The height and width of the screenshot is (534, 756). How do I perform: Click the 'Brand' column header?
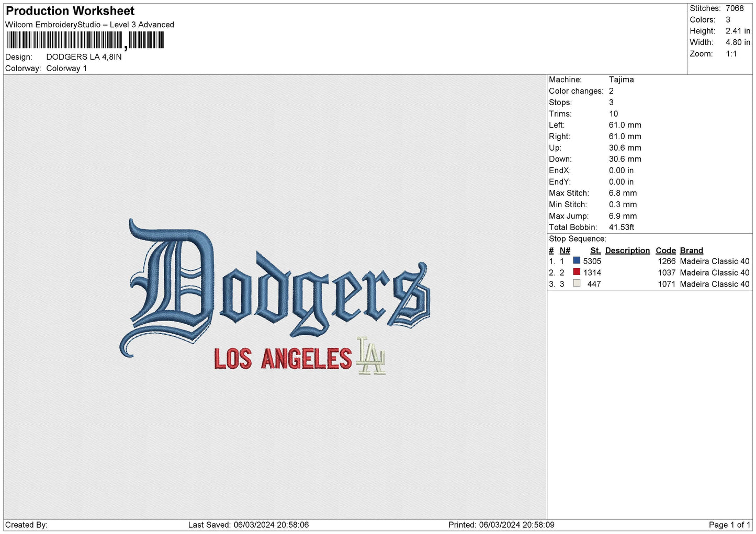click(x=691, y=251)
